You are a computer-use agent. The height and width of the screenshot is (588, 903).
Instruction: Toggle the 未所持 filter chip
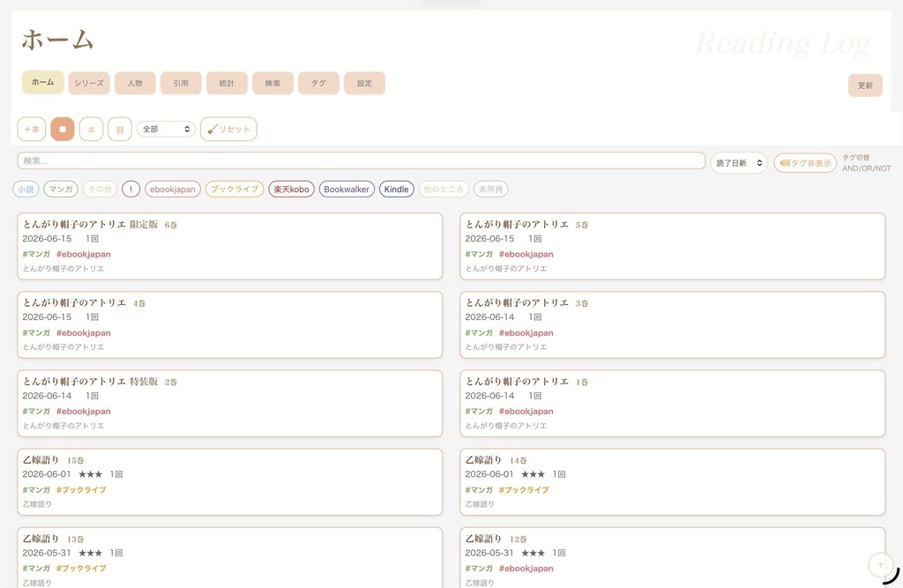(490, 189)
